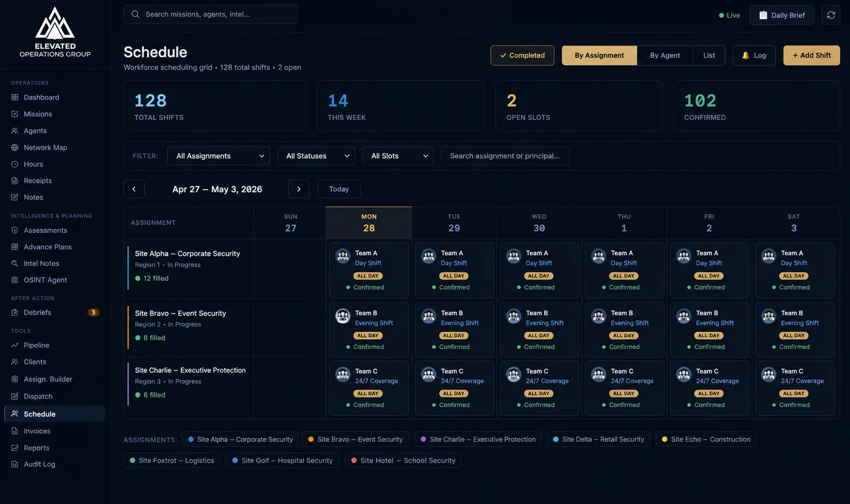Open Site Alpha – Corporate Security row
This screenshot has width=850, height=504.
[x=188, y=268]
